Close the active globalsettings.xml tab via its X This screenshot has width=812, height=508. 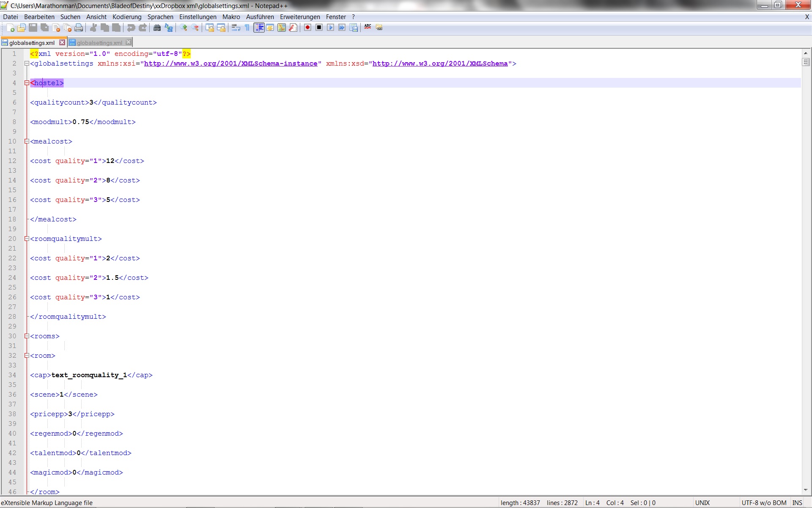pos(62,42)
